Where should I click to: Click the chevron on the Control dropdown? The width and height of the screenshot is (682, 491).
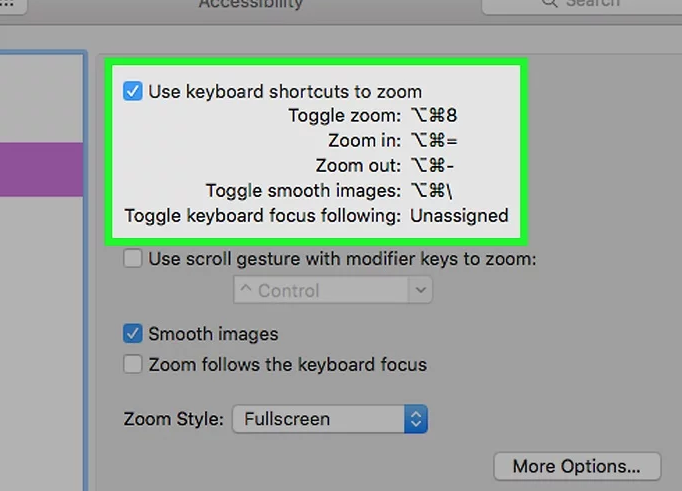(x=420, y=291)
